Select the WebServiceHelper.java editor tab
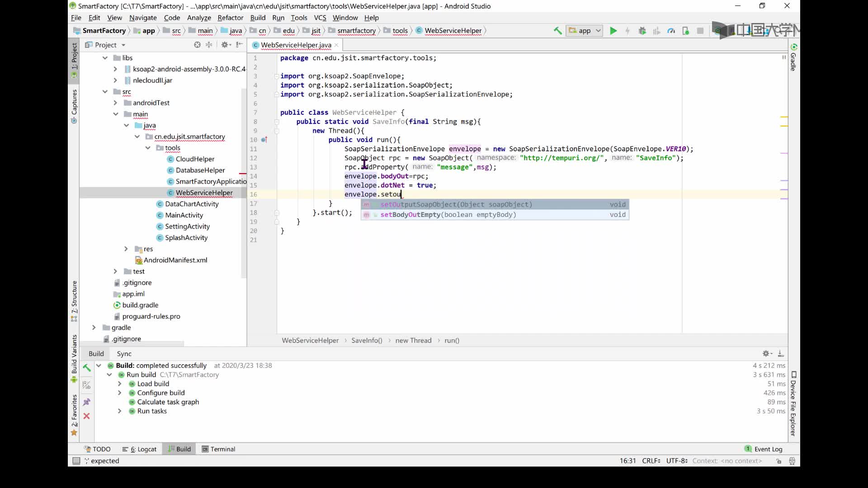Viewport: 868px width, 488px height. pyautogui.click(x=296, y=45)
